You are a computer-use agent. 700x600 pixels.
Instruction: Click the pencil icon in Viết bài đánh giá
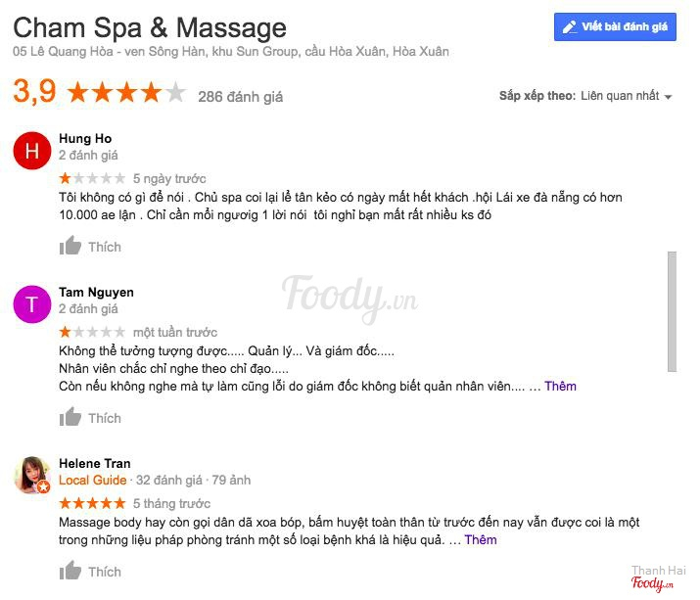(569, 27)
